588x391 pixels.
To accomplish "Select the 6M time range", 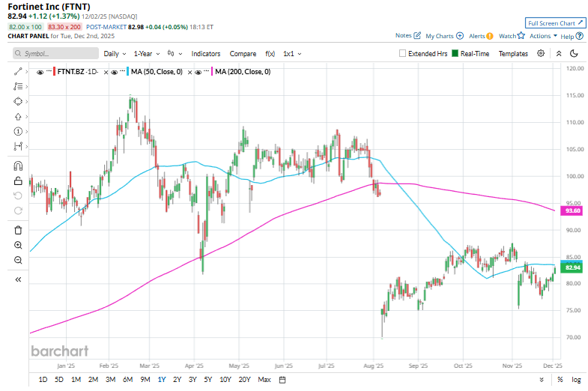I will 127,380.
